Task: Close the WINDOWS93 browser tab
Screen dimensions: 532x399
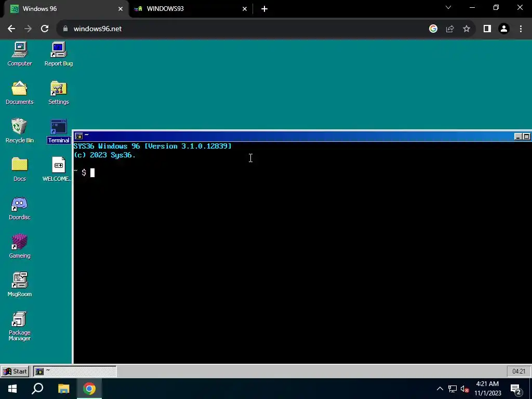Action: [245, 9]
